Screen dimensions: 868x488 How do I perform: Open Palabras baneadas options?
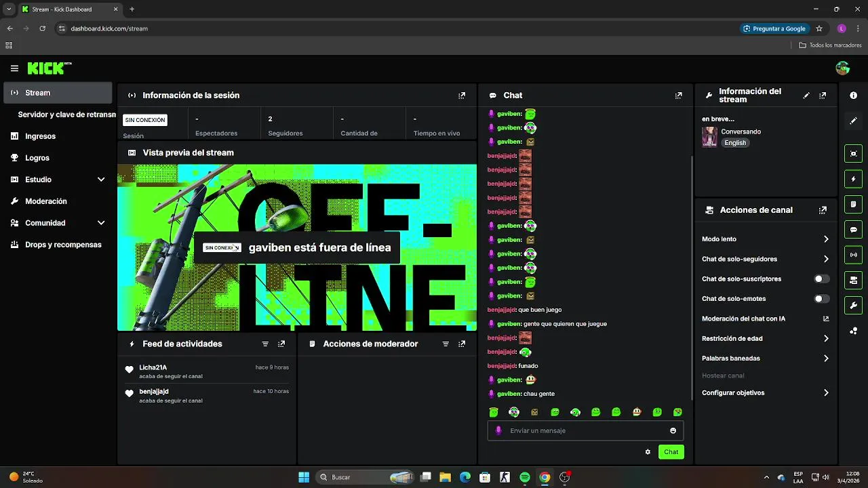766,358
